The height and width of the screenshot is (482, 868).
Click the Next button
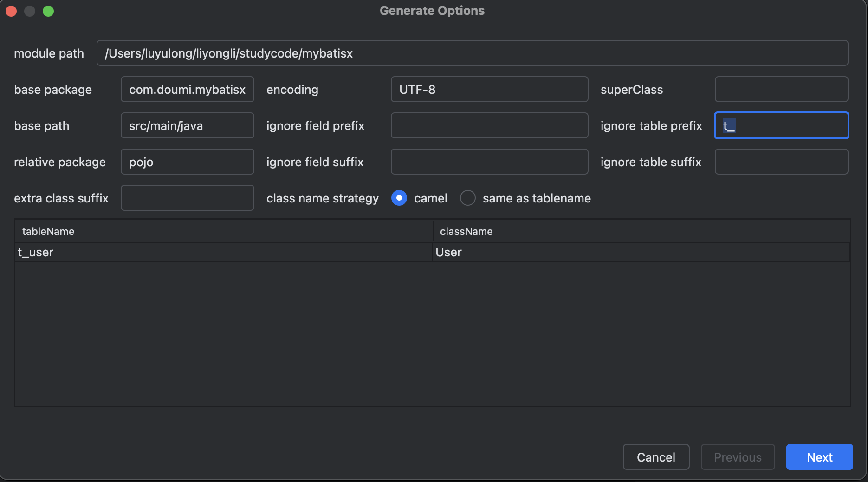pos(819,457)
